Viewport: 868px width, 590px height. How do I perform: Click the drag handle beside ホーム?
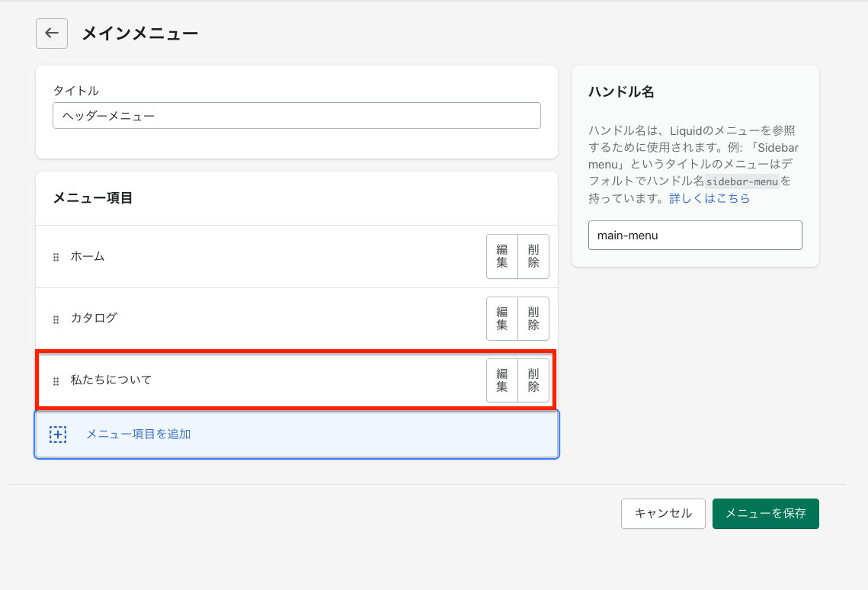(x=56, y=258)
